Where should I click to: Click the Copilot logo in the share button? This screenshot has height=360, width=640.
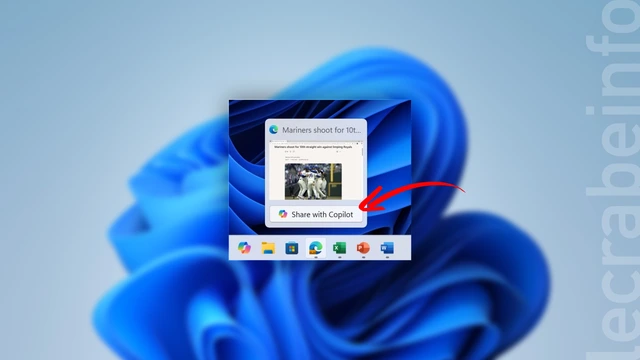point(282,214)
